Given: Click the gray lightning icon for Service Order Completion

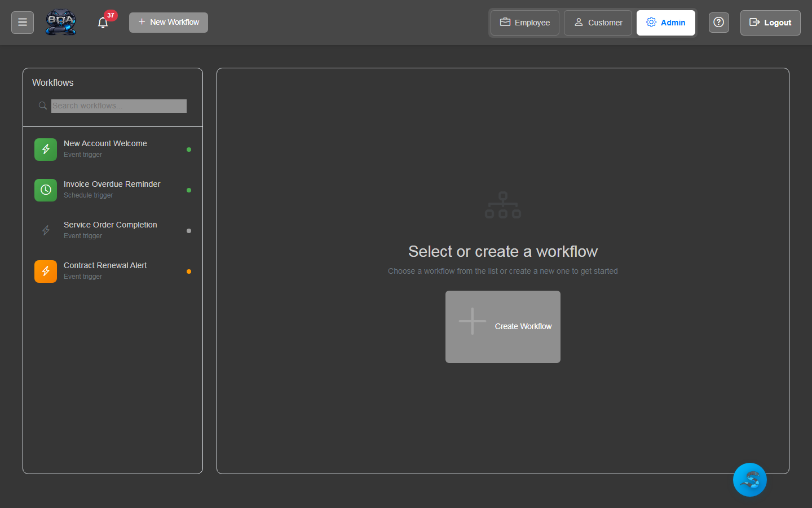Looking at the screenshot, I should pyautogui.click(x=46, y=231).
